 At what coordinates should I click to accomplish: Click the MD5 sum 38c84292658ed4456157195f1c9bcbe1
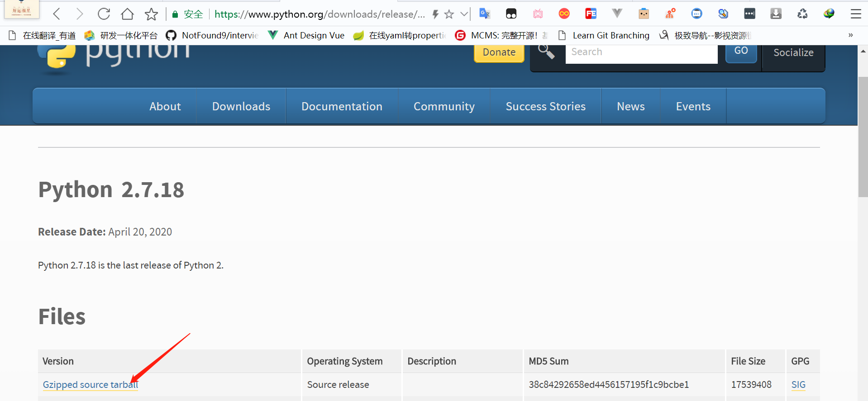pos(609,385)
